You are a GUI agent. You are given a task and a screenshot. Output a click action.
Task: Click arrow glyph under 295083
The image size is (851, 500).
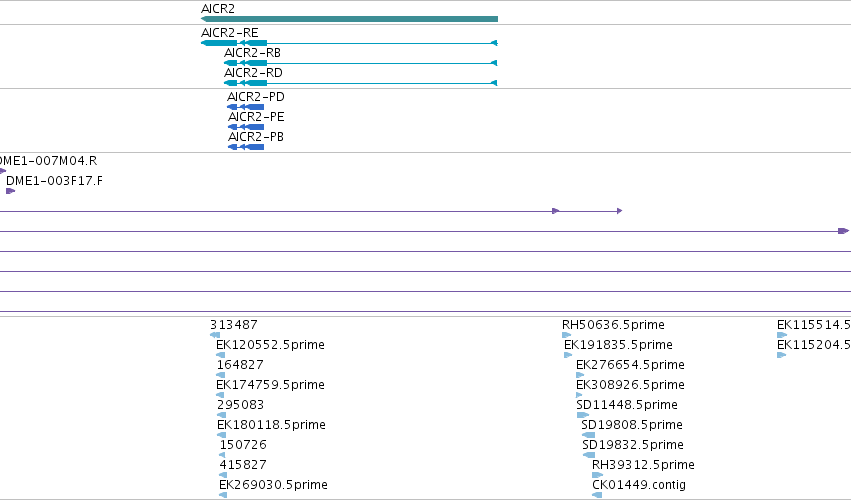tap(221, 415)
